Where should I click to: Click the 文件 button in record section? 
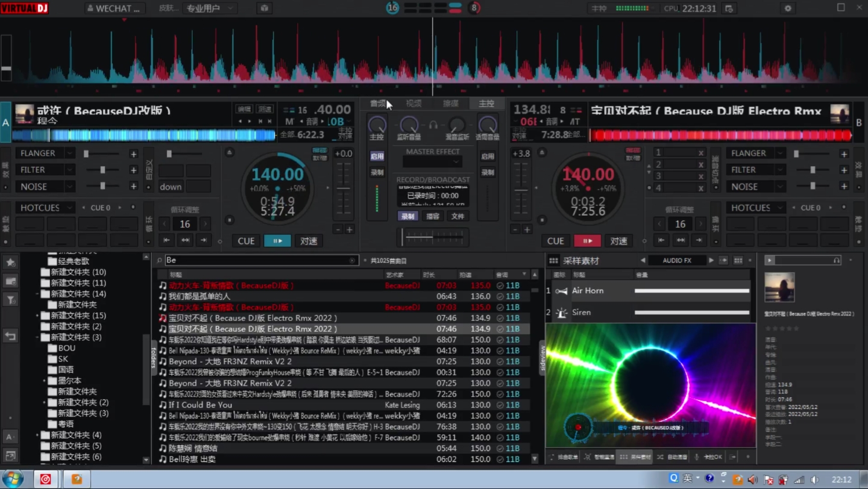coord(458,216)
